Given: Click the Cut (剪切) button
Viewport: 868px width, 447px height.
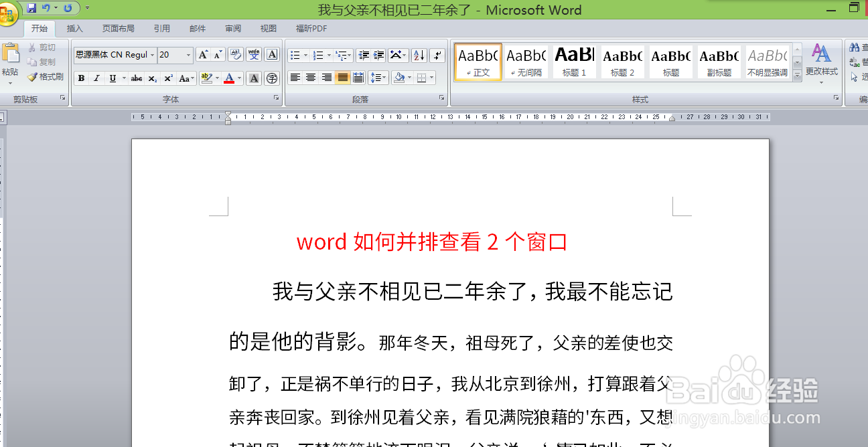Looking at the screenshot, I should coord(42,48).
